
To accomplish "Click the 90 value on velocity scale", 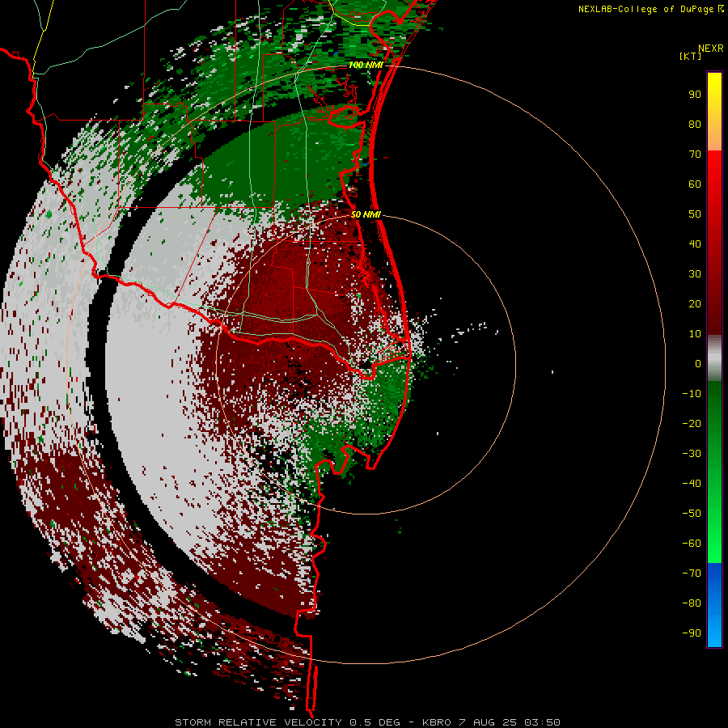I will click(695, 95).
